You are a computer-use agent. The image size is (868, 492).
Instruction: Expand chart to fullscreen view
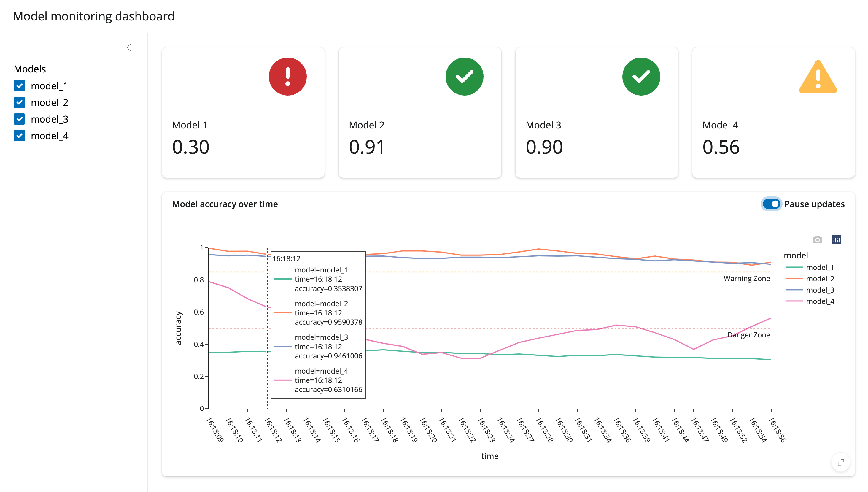(841, 462)
